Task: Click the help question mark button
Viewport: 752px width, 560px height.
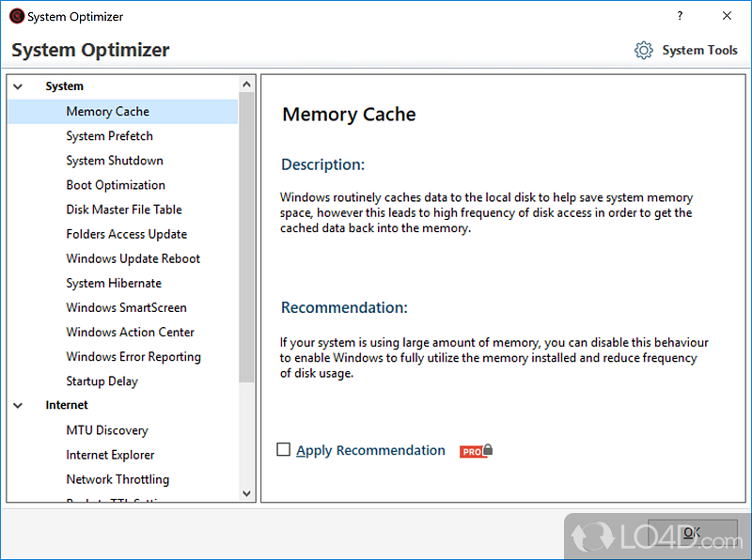Action: pyautogui.click(x=680, y=16)
